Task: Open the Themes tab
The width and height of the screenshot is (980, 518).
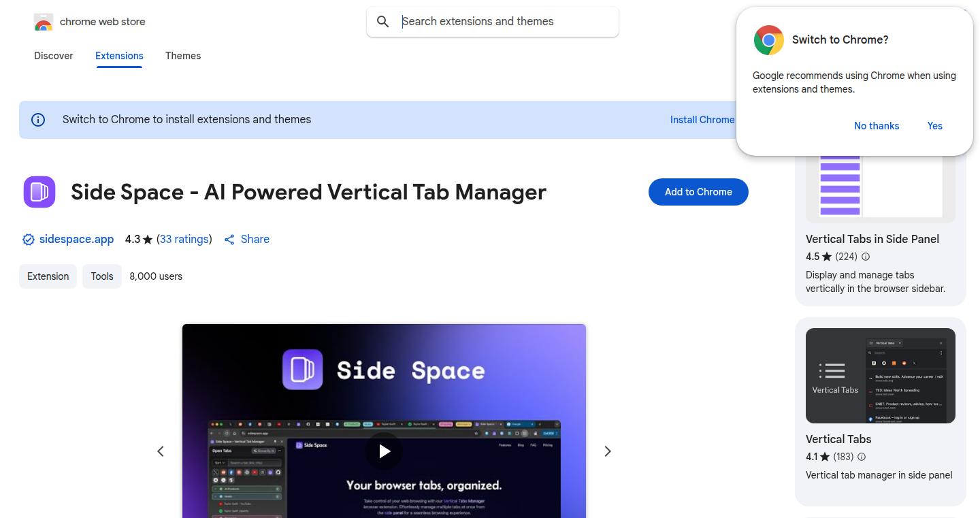Action: pos(183,56)
